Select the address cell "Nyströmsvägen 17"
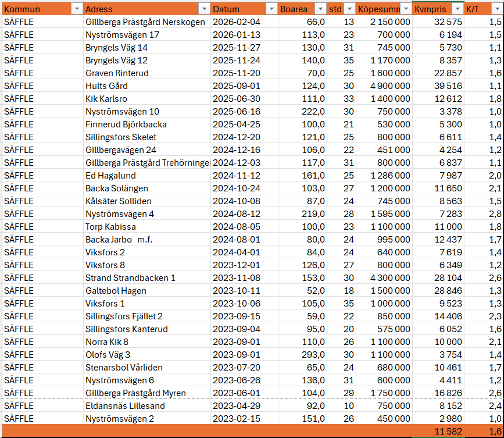The height and width of the screenshot is (438, 504). [x=147, y=35]
